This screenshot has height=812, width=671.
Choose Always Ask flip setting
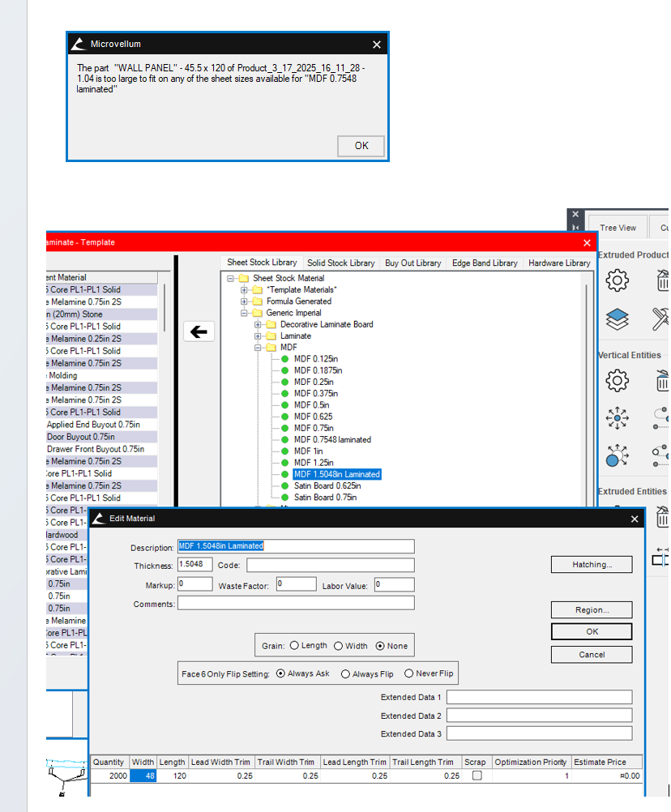click(x=280, y=673)
